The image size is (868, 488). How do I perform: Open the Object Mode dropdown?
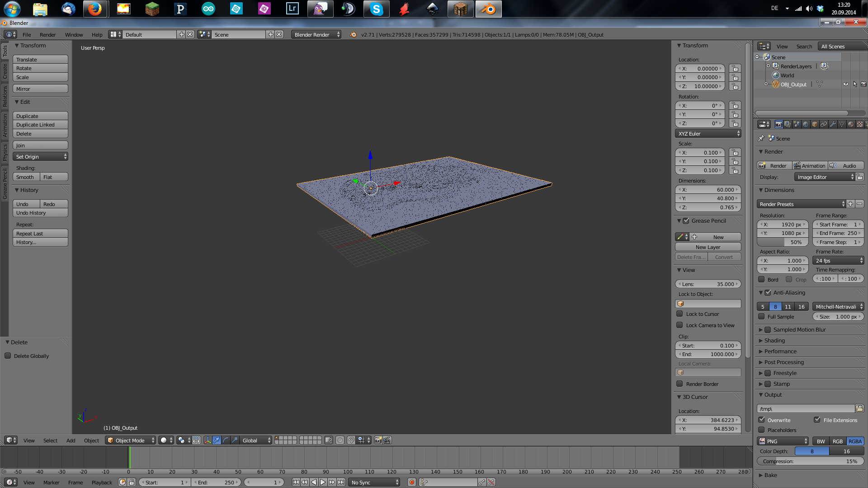(x=130, y=440)
